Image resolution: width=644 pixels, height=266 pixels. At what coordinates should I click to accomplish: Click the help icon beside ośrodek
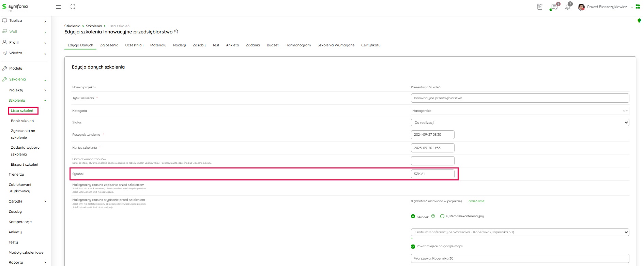[x=433, y=216]
